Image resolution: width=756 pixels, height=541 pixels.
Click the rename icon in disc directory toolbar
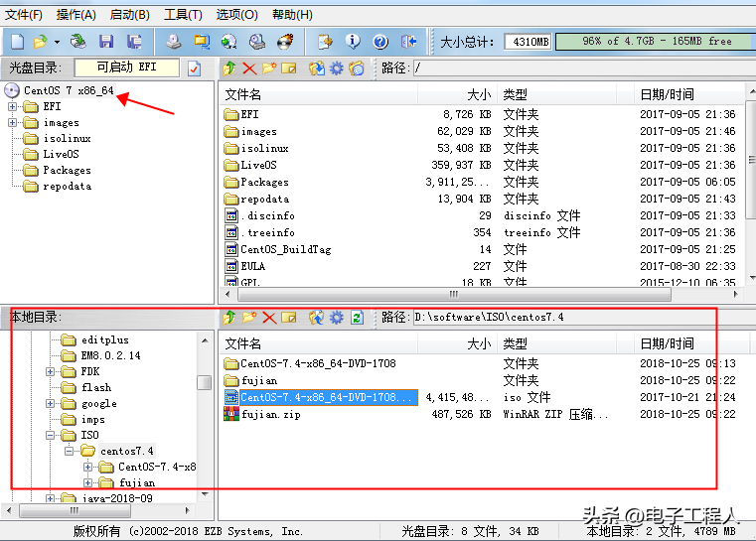pos(289,68)
